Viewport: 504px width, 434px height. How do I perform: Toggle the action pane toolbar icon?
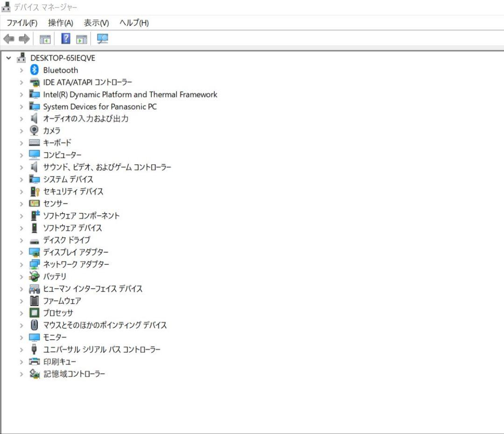point(82,40)
